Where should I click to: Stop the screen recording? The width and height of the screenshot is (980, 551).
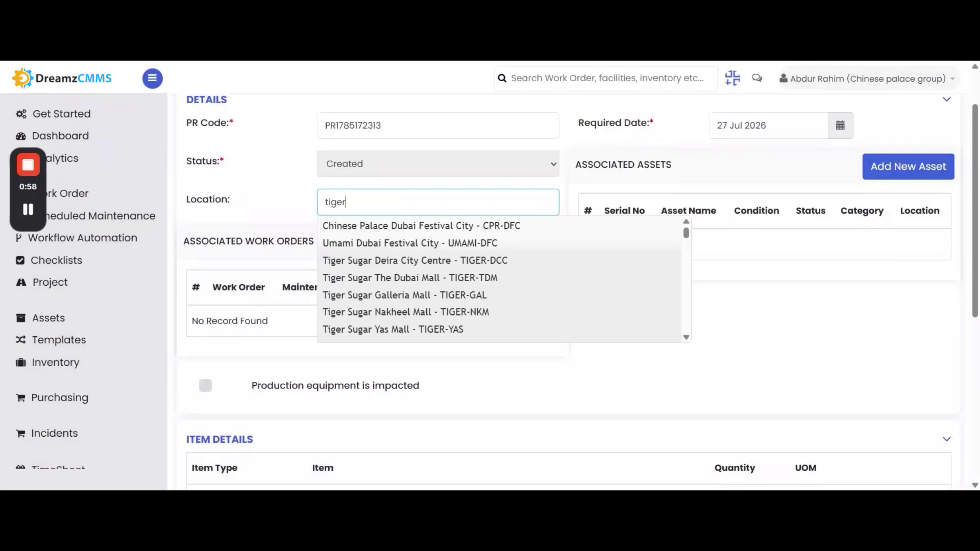28,164
